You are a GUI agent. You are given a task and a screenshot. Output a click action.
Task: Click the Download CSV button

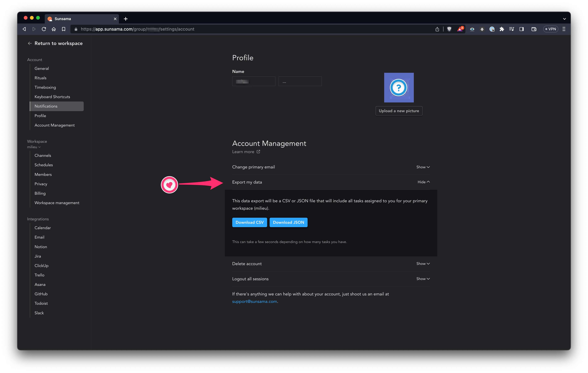250,223
